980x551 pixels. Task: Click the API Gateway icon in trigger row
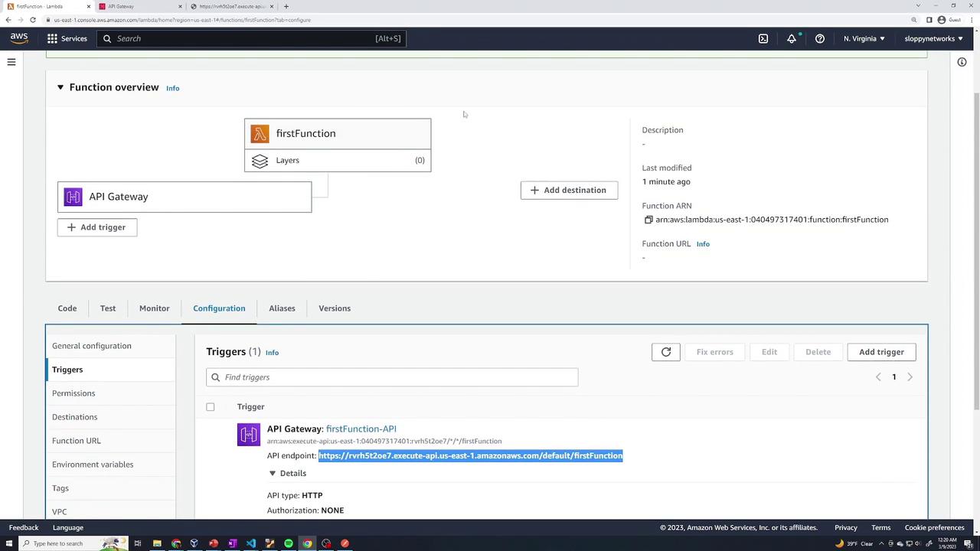(248, 435)
